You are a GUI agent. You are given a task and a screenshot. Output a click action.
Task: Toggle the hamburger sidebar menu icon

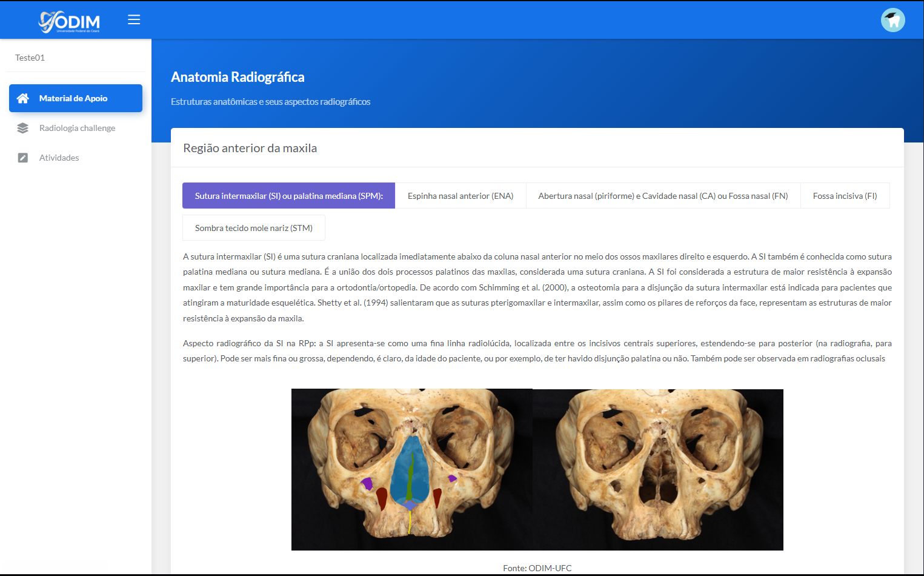pyautogui.click(x=134, y=20)
